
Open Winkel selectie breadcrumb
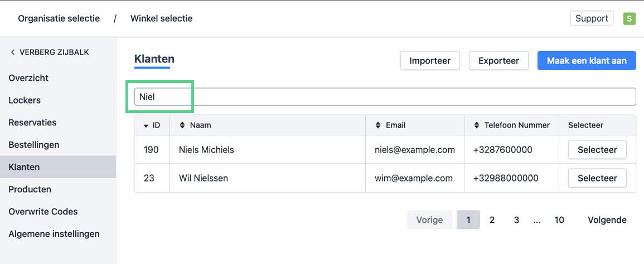[x=161, y=18]
